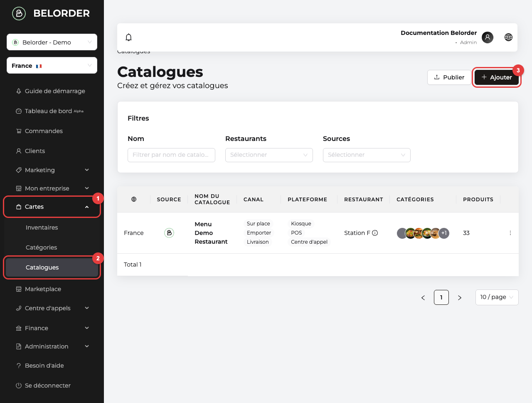532x403 pixels.
Task: Click the CATÉGORIES column header
Action: point(415,200)
